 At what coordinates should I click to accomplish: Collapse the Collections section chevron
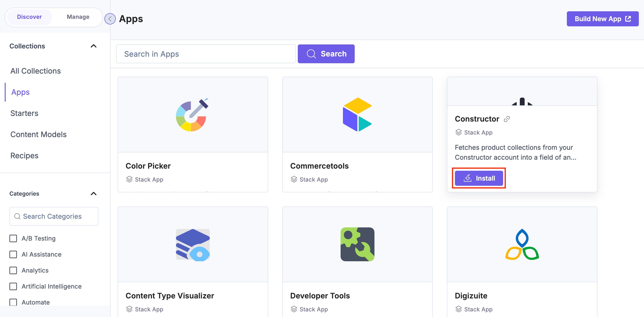click(x=94, y=46)
